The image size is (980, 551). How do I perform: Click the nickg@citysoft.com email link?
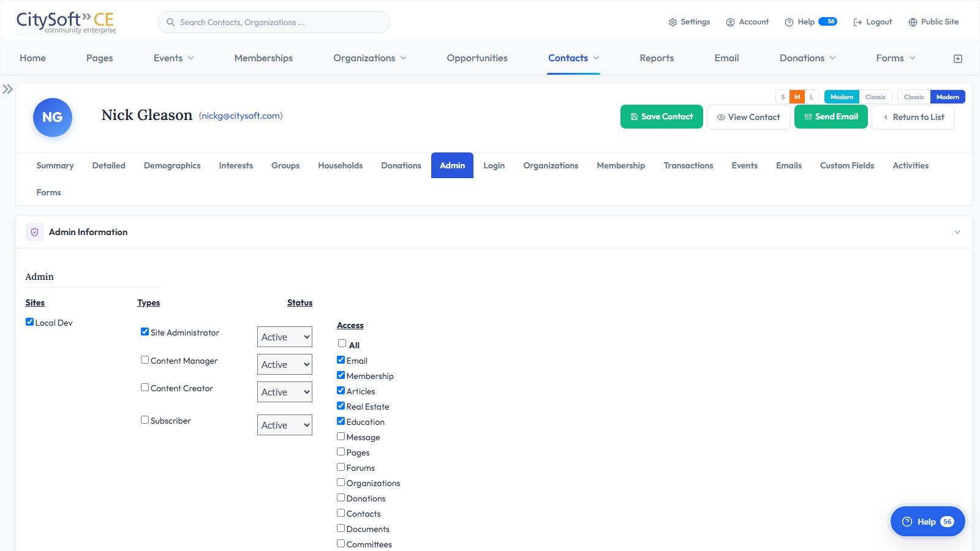click(x=241, y=116)
